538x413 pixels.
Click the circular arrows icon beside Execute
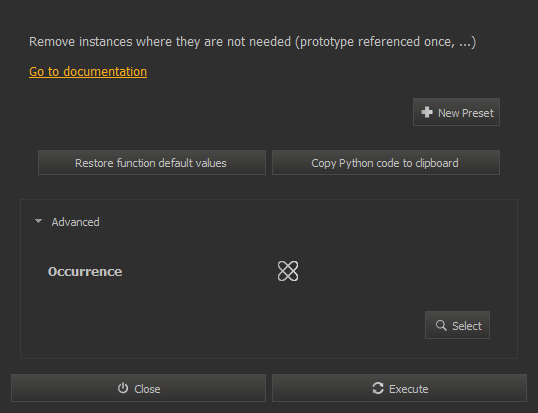[x=378, y=388]
